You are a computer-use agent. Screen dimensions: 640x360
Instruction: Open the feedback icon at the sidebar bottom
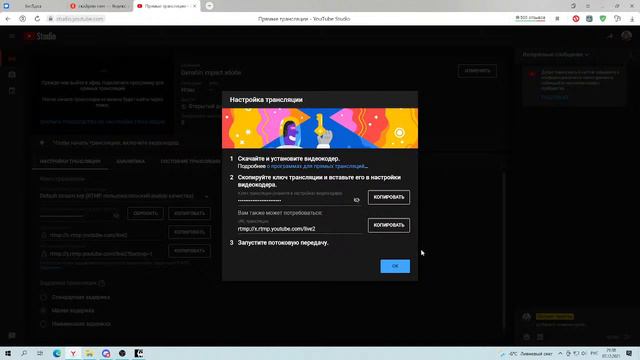[12, 335]
